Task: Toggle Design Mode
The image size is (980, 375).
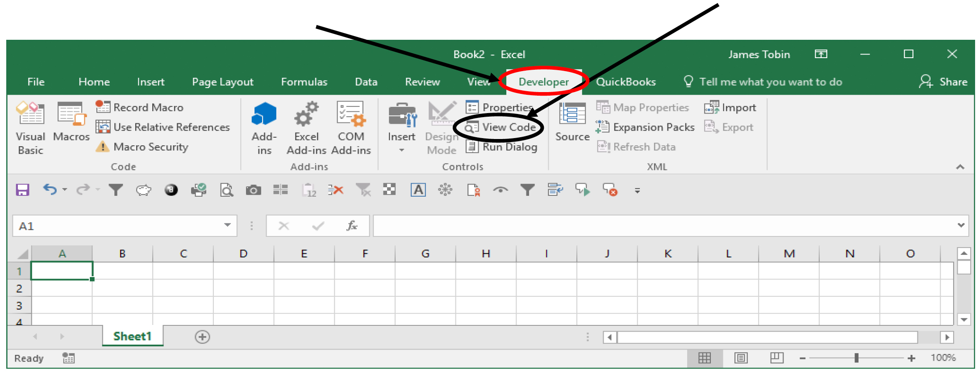Action: pos(442,128)
